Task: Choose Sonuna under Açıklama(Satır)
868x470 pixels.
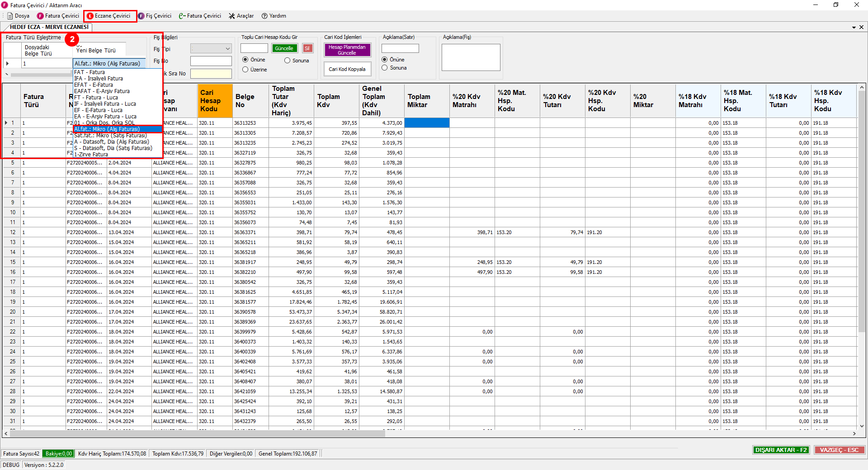Action: coord(385,68)
